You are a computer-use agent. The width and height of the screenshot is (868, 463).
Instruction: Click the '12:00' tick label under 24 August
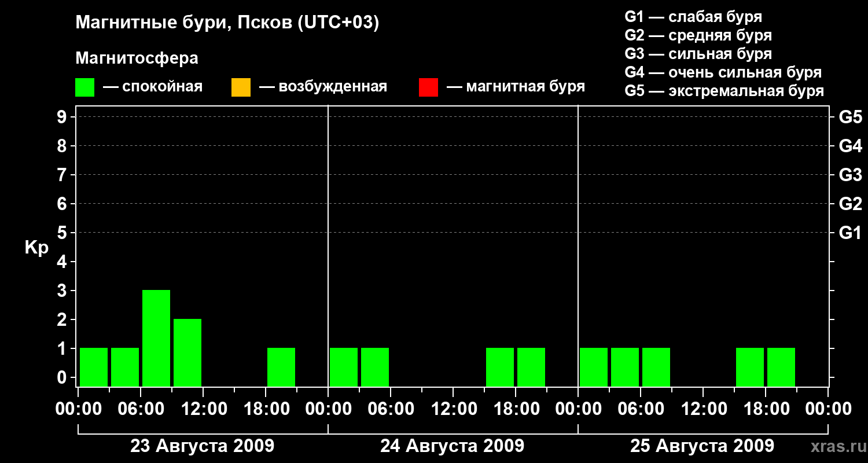click(x=453, y=409)
